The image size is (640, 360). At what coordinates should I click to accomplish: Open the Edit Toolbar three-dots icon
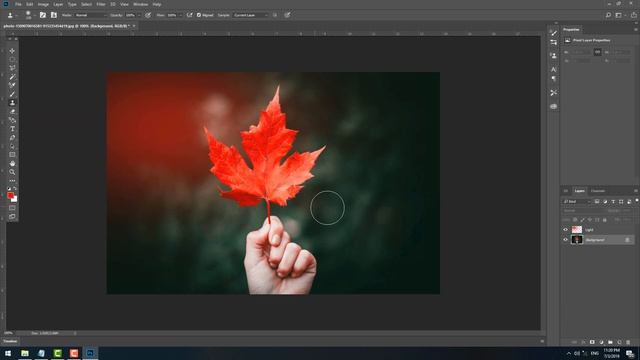pyautogui.click(x=12, y=180)
